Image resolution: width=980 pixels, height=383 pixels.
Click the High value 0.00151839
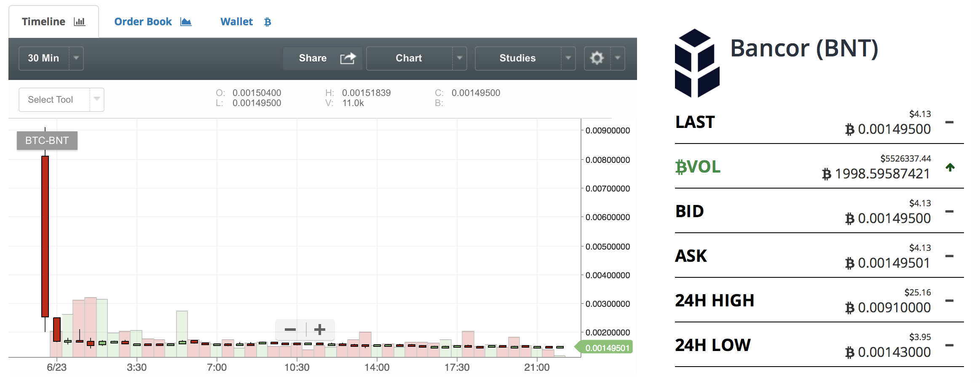pyautogui.click(x=366, y=93)
